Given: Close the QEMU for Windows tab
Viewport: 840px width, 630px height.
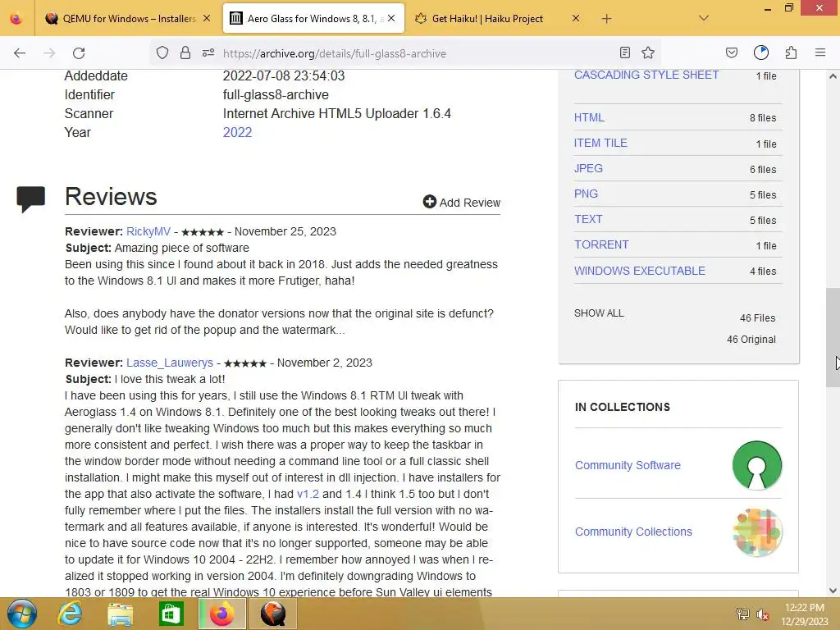Looking at the screenshot, I should click(x=207, y=18).
